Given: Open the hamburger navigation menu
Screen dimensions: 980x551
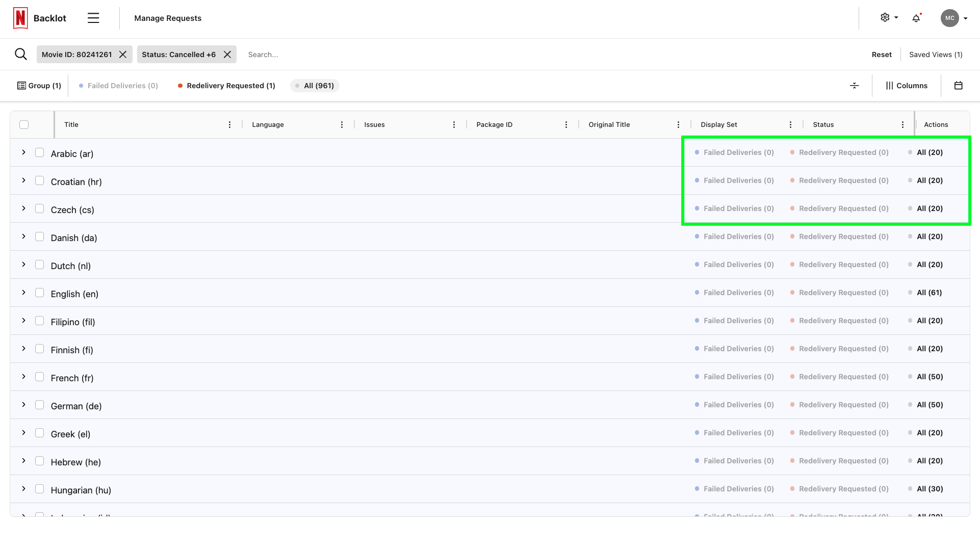Looking at the screenshot, I should 93,18.
